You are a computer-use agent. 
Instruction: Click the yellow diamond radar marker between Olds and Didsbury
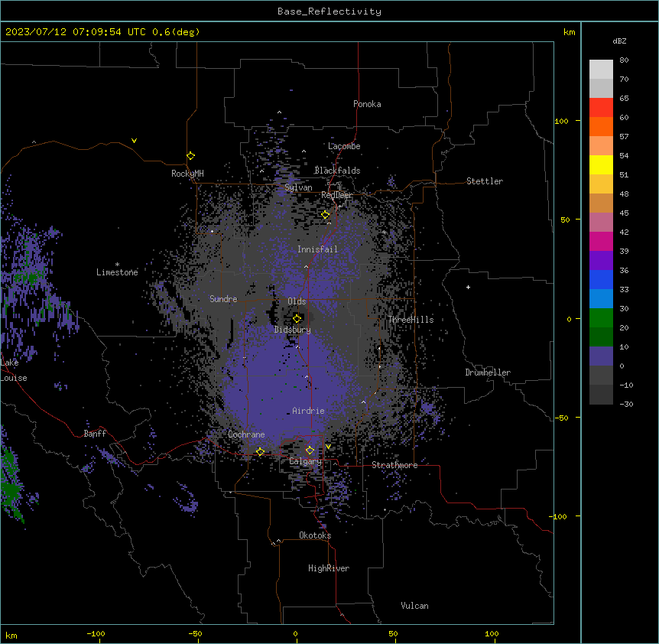[297, 319]
